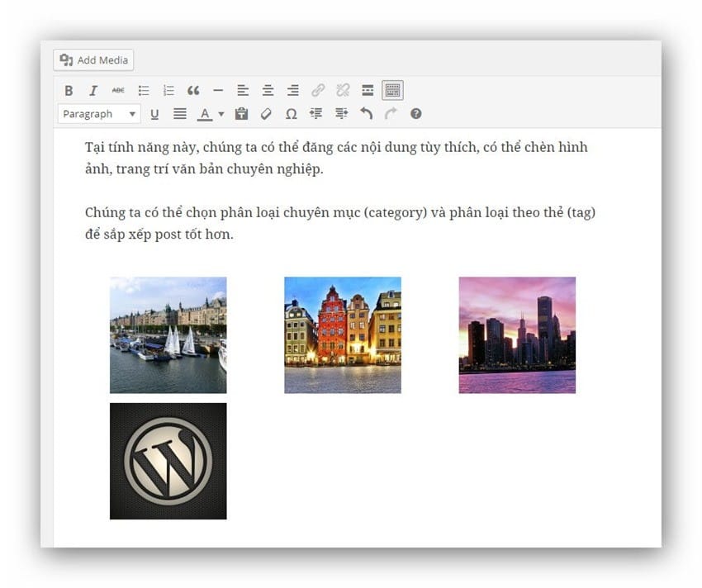Redo last action
The width and height of the screenshot is (702, 588).
(391, 114)
